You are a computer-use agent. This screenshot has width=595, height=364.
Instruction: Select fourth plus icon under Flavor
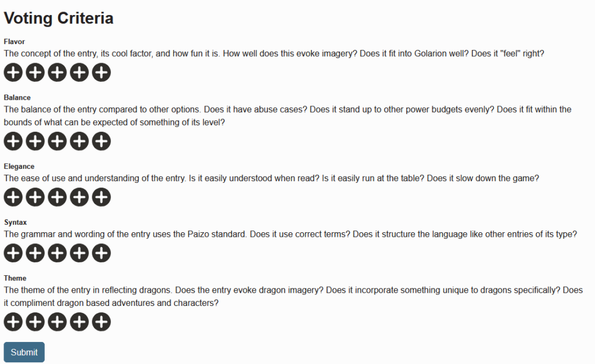coord(79,73)
